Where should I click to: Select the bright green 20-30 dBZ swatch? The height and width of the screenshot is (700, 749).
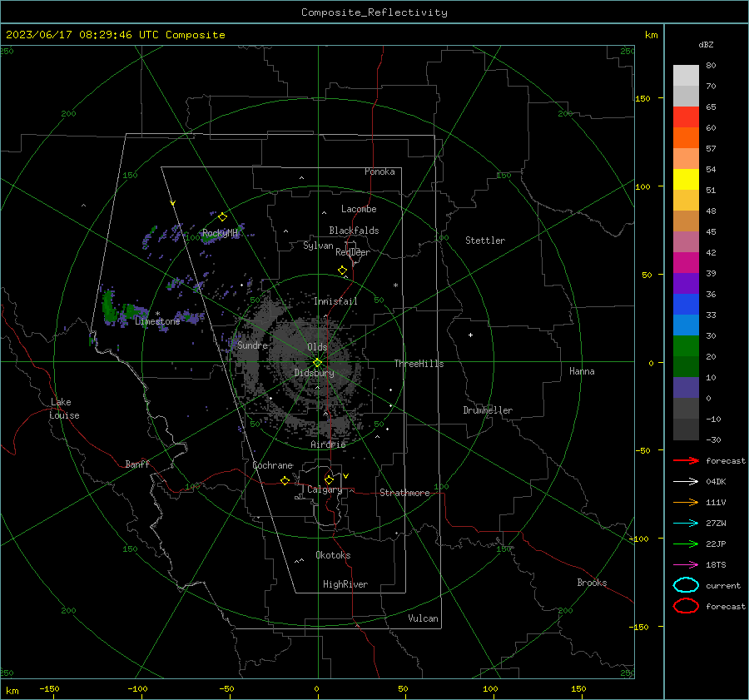[x=686, y=346]
